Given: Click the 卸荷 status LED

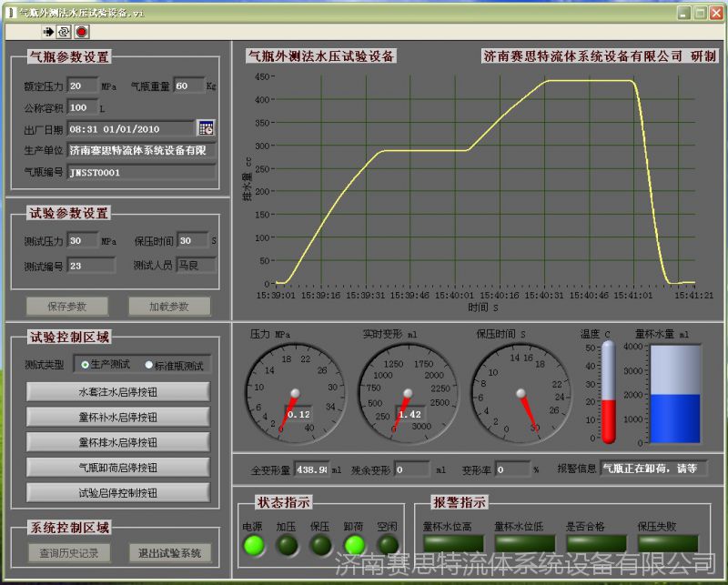Looking at the screenshot, I should point(354,545).
